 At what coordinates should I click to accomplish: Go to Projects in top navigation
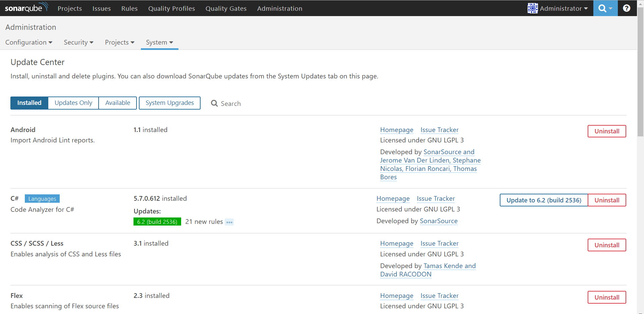(x=70, y=8)
